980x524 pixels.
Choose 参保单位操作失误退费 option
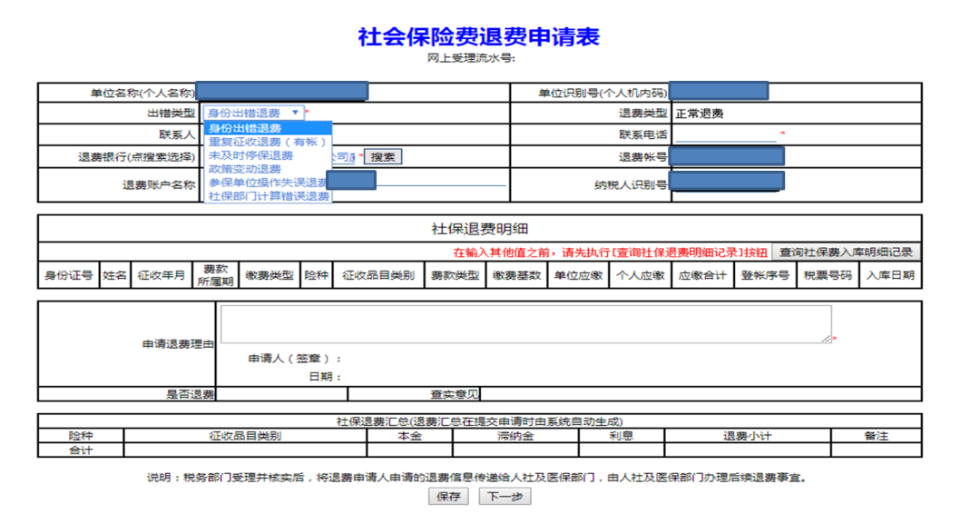(268, 183)
